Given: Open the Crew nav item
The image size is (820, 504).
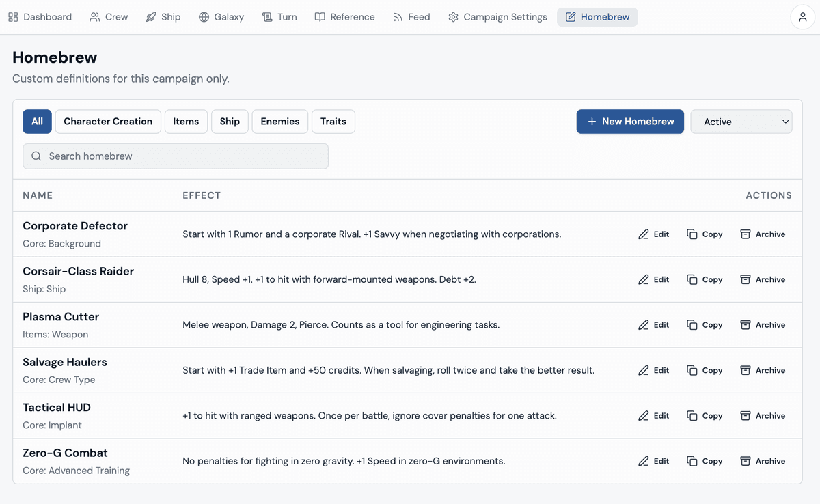Looking at the screenshot, I should coord(109,17).
